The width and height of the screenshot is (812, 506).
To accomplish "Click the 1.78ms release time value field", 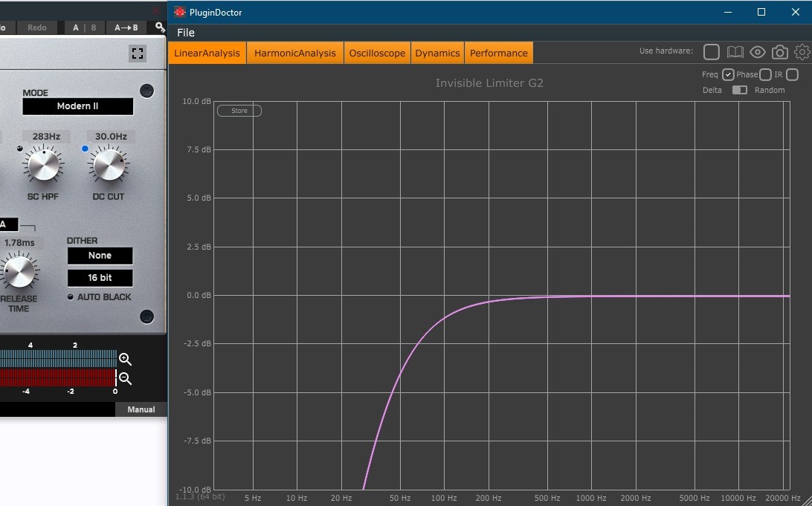I will pyautogui.click(x=19, y=243).
